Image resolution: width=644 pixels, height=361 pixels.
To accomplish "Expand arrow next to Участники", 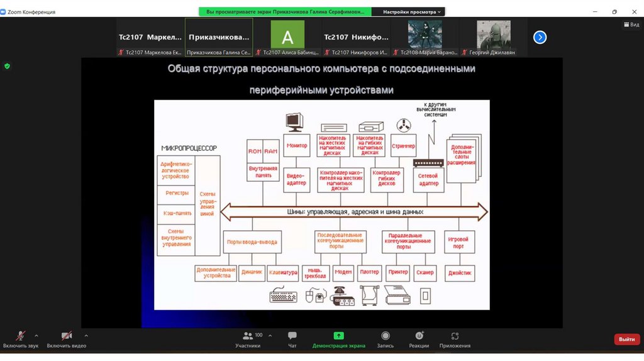I will point(270,336).
